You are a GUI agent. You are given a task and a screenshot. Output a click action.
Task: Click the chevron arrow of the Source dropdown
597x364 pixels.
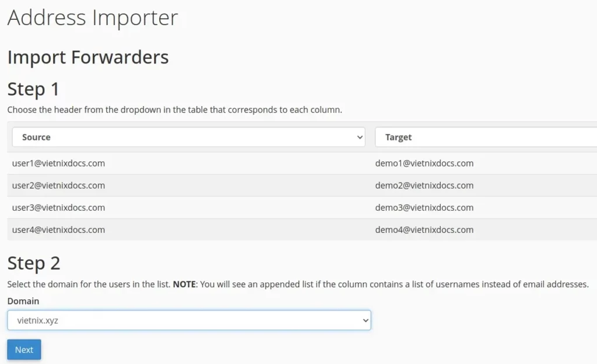pyautogui.click(x=359, y=137)
